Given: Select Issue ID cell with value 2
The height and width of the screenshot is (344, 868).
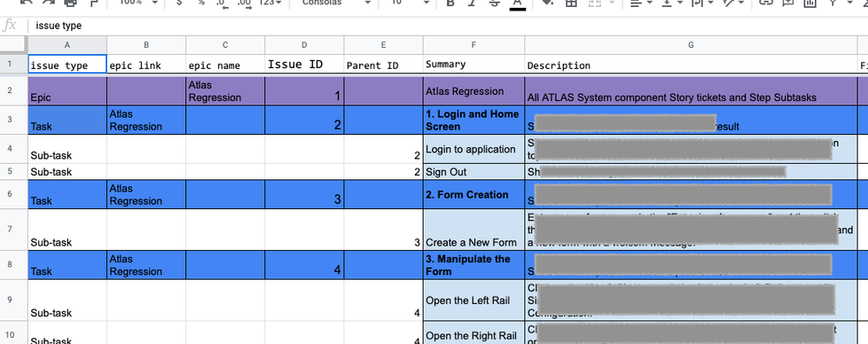Looking at the screenshot, I should [x=304, y=119].
